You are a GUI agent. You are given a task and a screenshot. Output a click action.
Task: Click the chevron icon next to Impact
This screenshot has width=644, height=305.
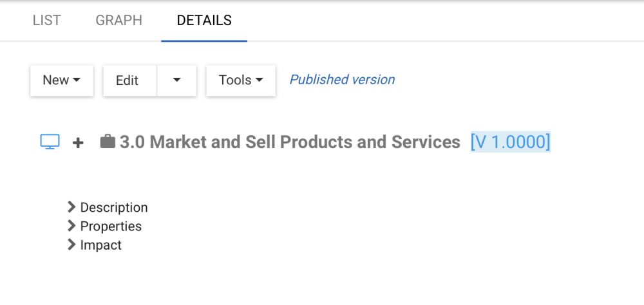click(71, 245)
